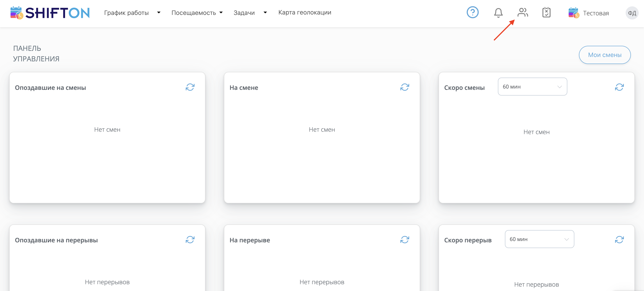Open the Скоро смены 60 мин dropdown

(x=532, y=87)
